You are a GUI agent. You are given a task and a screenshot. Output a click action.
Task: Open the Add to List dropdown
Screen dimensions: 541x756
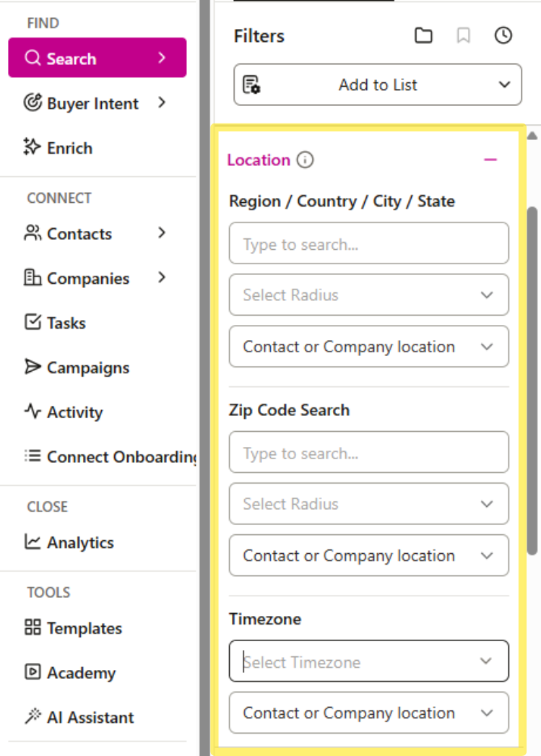click(x=504, y=84)
